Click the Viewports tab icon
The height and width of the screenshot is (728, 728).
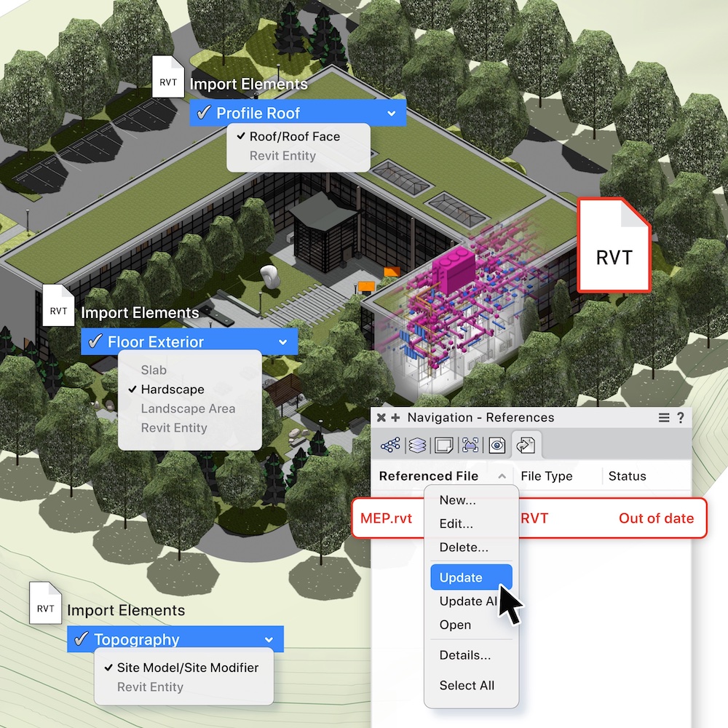pos(470,445)
